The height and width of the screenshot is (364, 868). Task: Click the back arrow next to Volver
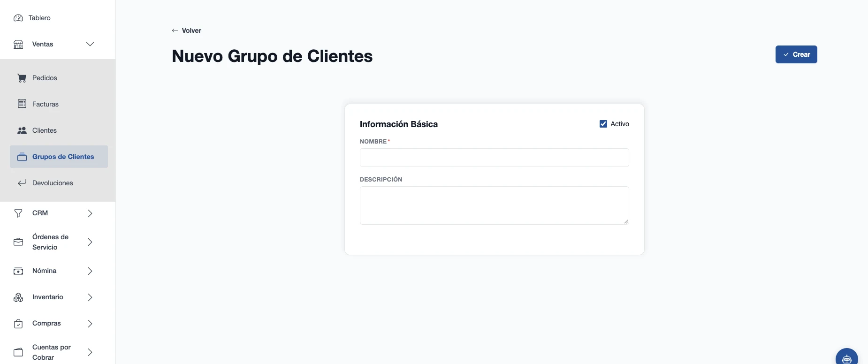click(175, 30)
